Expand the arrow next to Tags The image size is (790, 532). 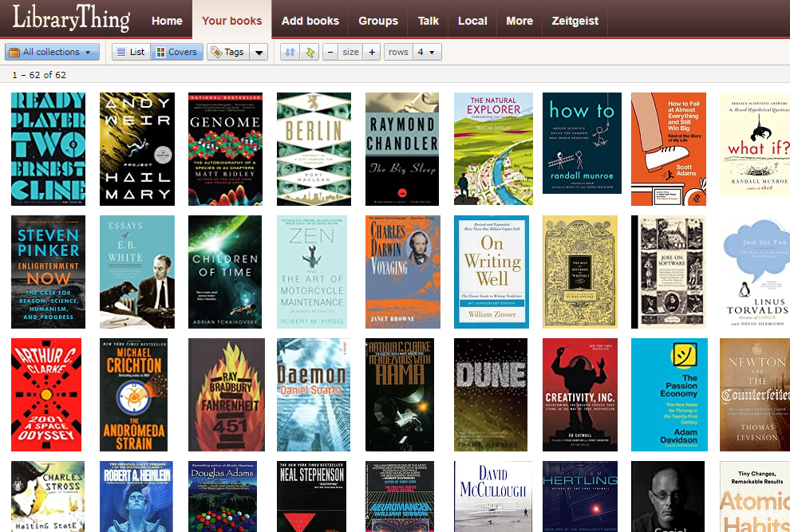259,52
